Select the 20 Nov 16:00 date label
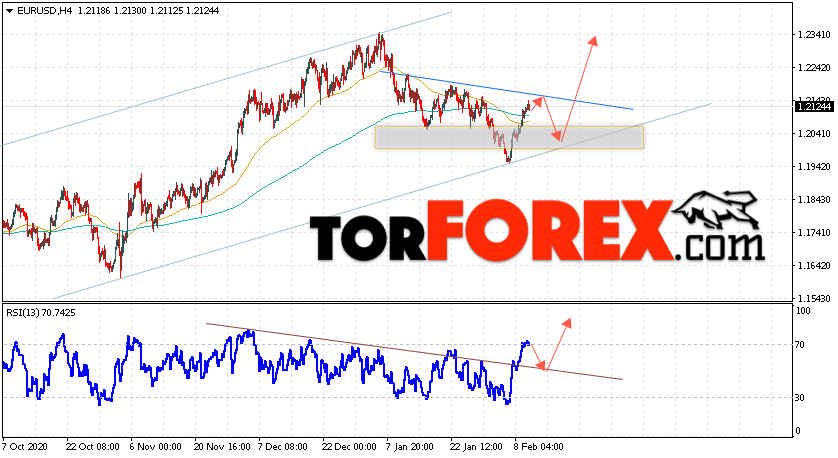 pos(222,446)
